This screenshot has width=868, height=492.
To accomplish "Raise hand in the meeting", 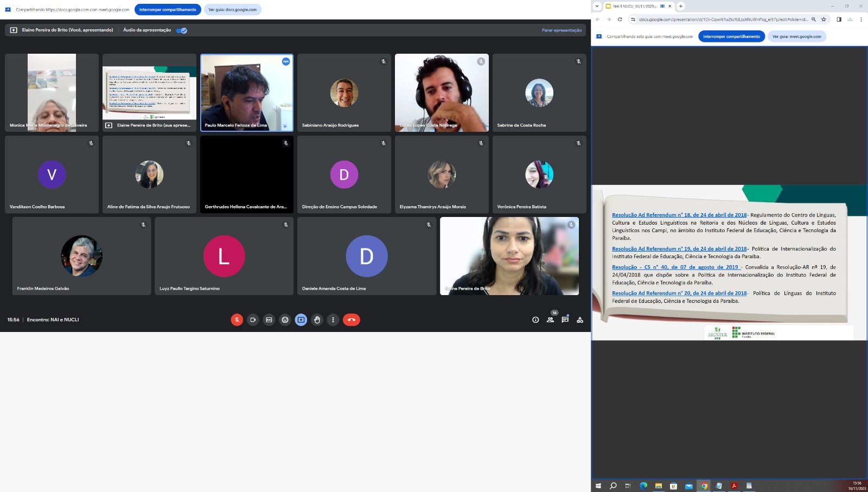I will (x=317, y=320).
